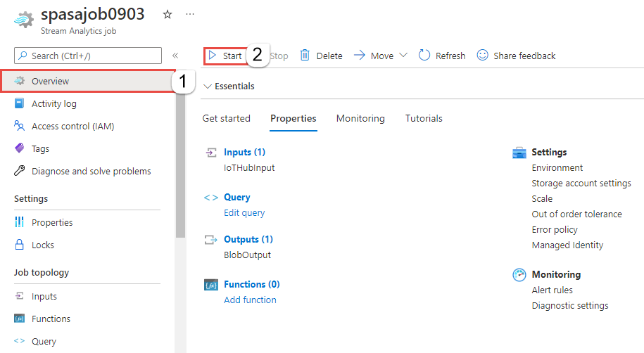Open the Move dropdown chevron
This screenshot has width=644, height=353.
[403, 55]
